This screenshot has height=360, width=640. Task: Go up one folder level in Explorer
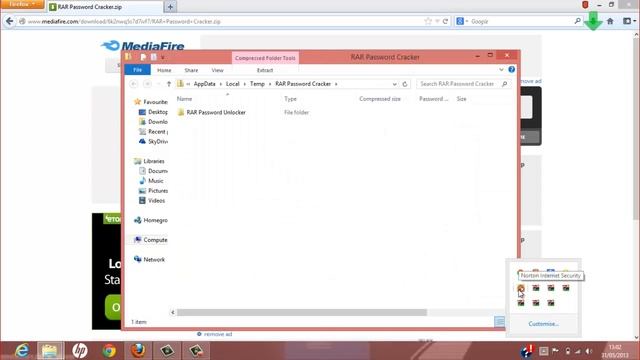(x=169, y=84)
